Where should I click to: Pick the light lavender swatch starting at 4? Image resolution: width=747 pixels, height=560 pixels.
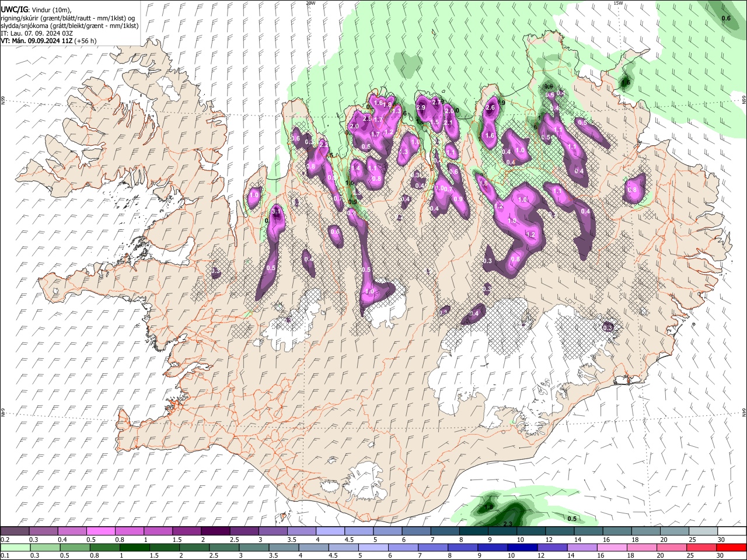[x=330, y=531]
